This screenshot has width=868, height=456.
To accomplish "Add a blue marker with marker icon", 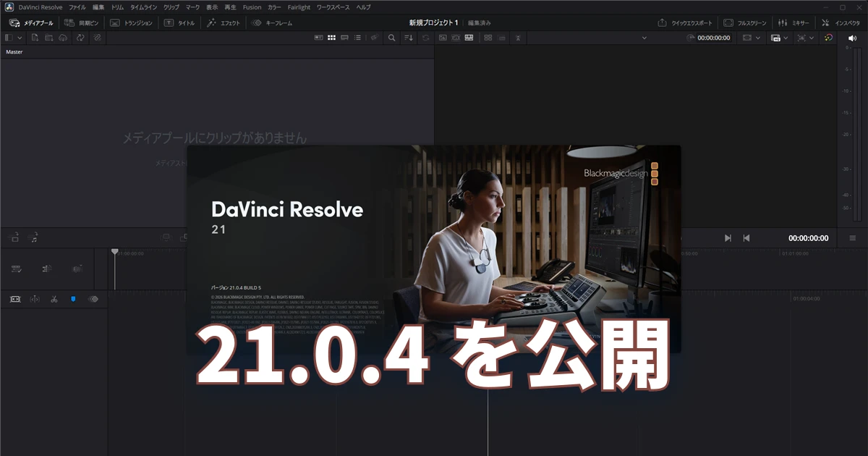I will pos(73,298).
